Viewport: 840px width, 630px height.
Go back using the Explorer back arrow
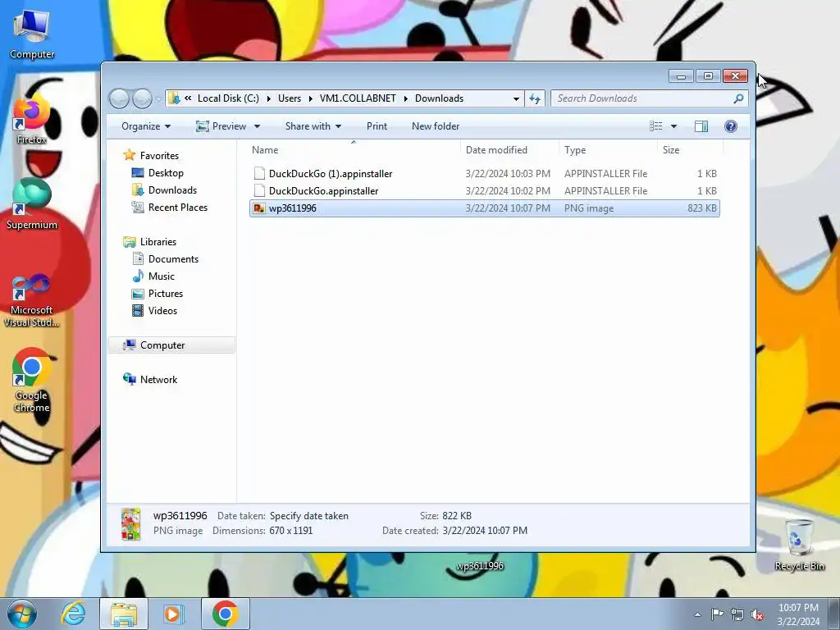pos(120,98)
